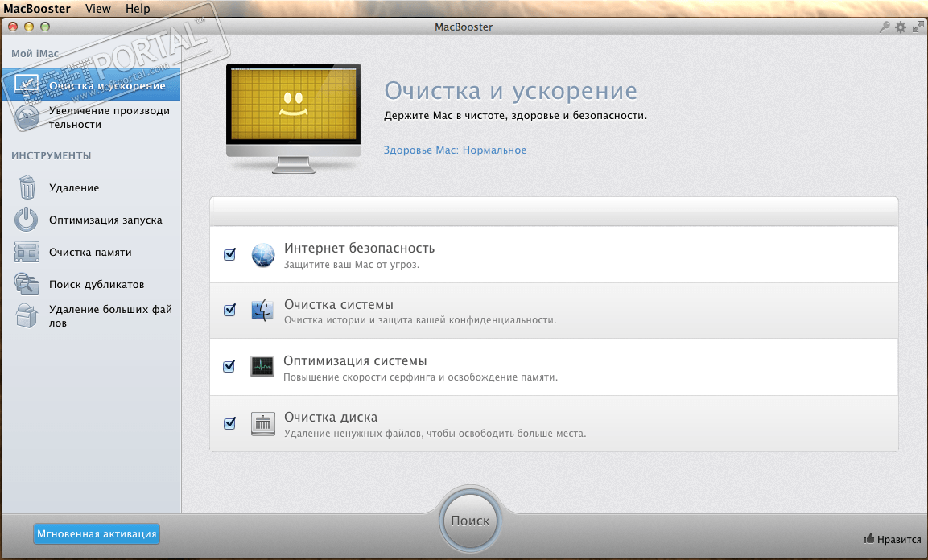Open Очистка памяти tool label
This screenshot has height=560, width=928.
point(90,252)
